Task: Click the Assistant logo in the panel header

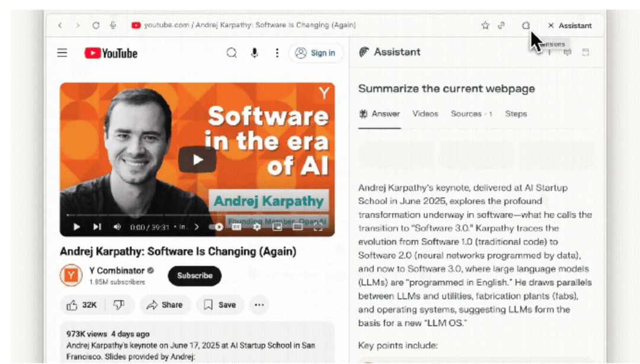Action: (x=364, y=52)
